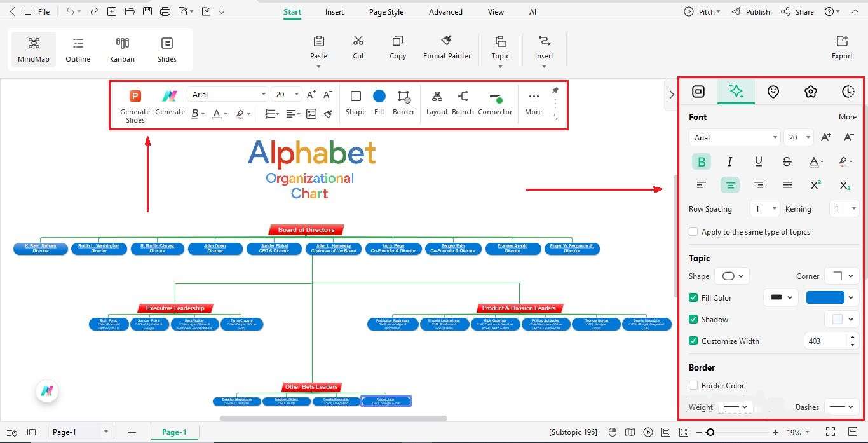Apply subscript X₂ formatting

click(x=844, y=185)
